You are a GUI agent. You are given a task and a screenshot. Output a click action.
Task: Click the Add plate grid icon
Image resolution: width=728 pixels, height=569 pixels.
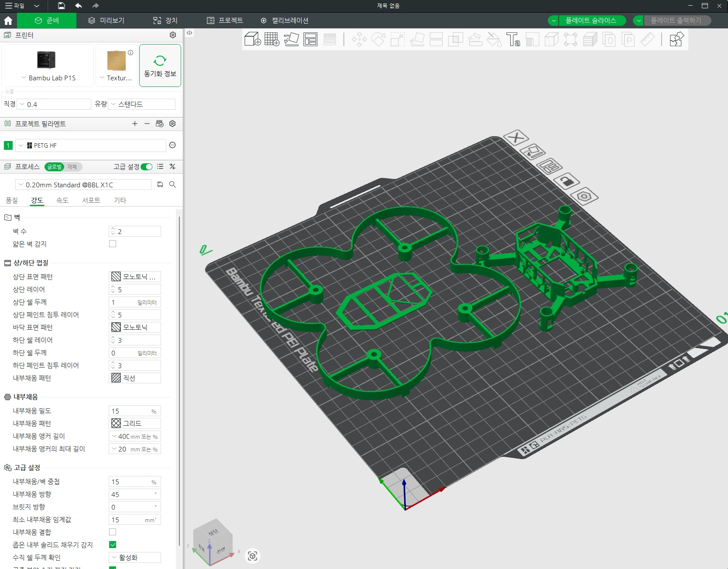point(272,39)
